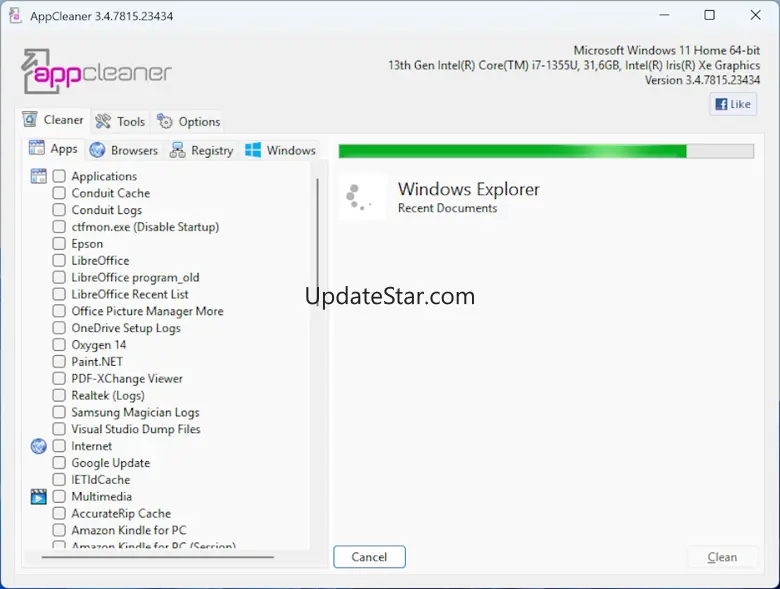Cancel the running scan
The width and height of the screenshot is (780, 589).
pyautogui.click(x=369, y=557)
